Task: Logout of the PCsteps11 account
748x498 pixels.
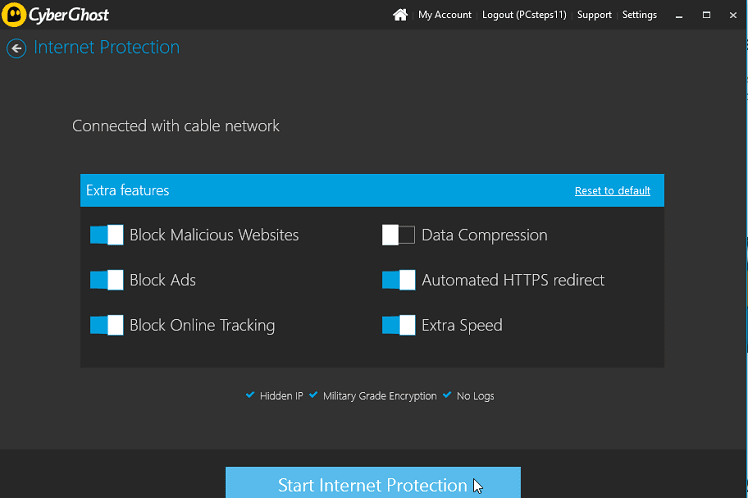Action: [x=524, y=15]
